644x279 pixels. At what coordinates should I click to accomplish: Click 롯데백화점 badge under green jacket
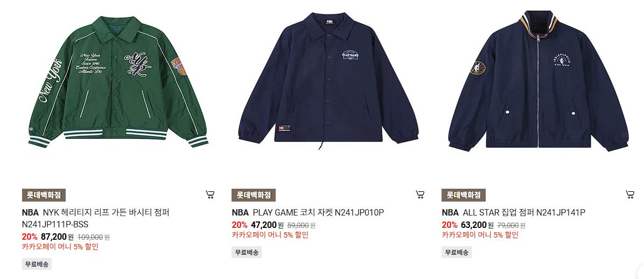click(x=44, y=195)
